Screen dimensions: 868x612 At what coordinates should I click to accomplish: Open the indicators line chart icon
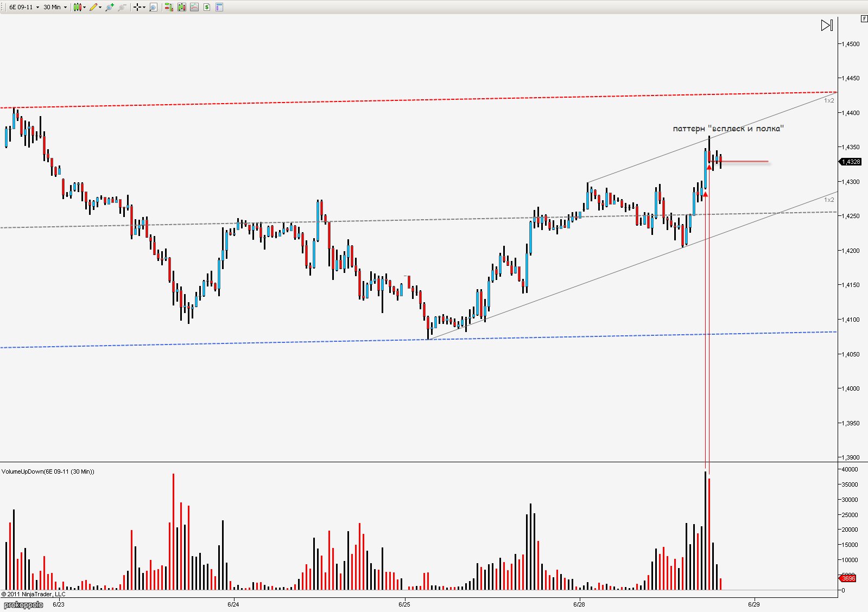click(x=194, y=7)
